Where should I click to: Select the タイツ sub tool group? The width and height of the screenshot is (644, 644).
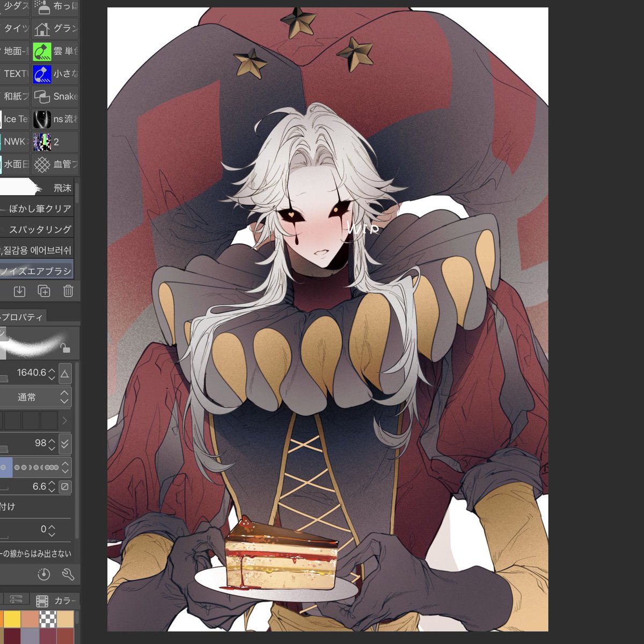(x=14, y=28)
